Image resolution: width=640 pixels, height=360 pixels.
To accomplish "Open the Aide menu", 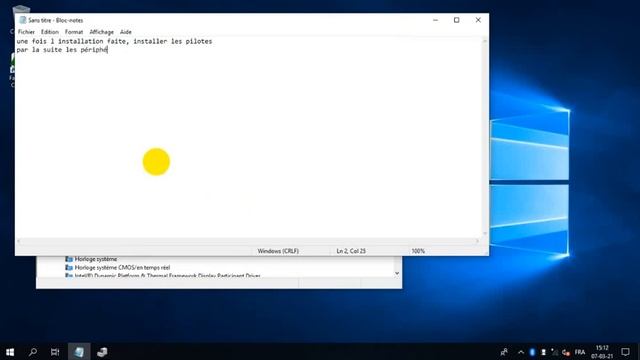I will click(x=126, y=32).
